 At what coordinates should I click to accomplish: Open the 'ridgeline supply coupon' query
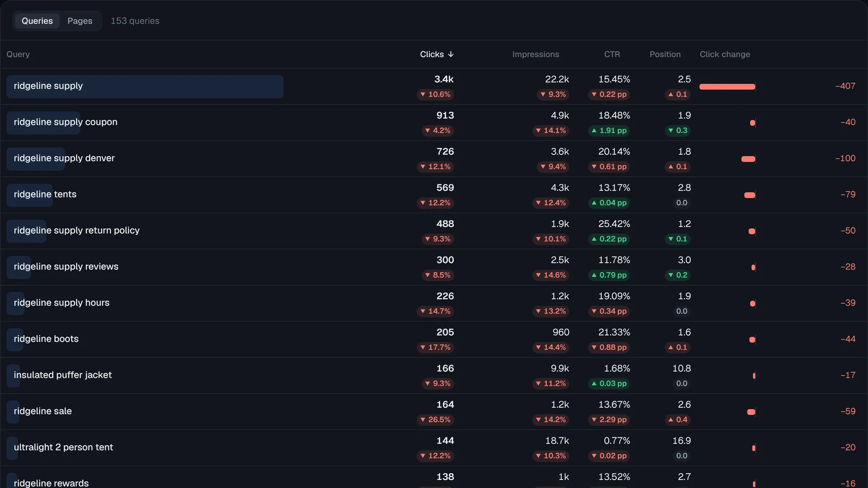(66, 122)
